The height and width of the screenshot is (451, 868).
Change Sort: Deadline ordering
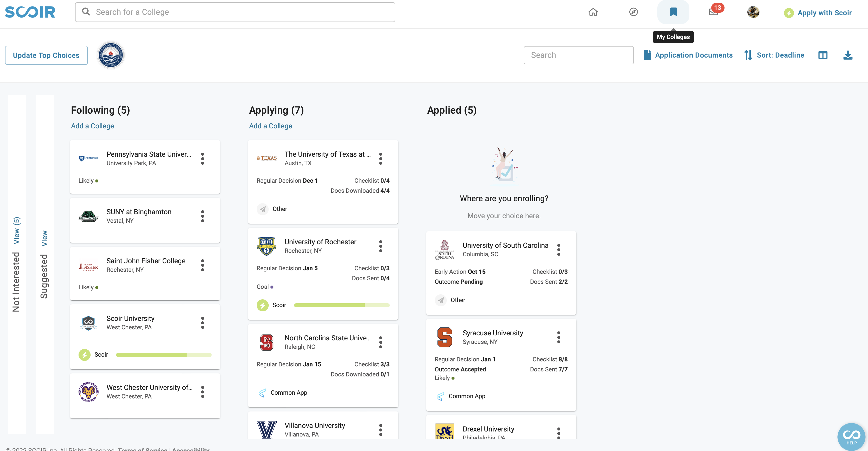click(x=774, y=55)
